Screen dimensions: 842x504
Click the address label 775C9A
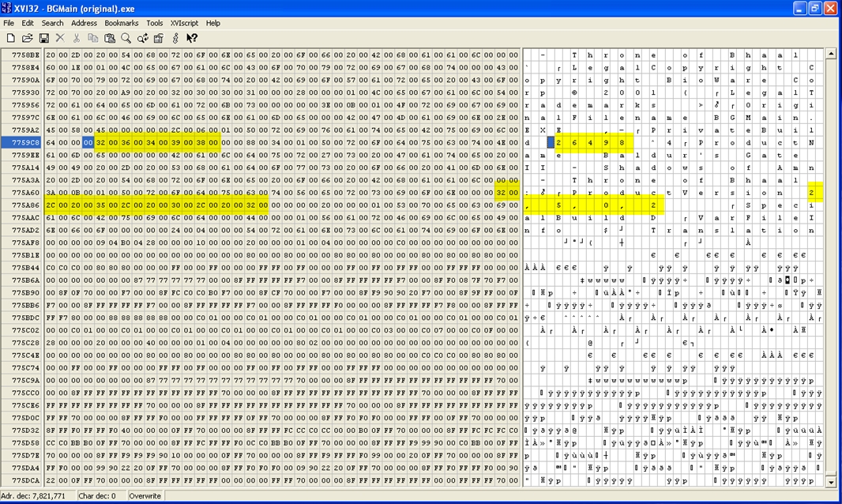coord(26,381)
